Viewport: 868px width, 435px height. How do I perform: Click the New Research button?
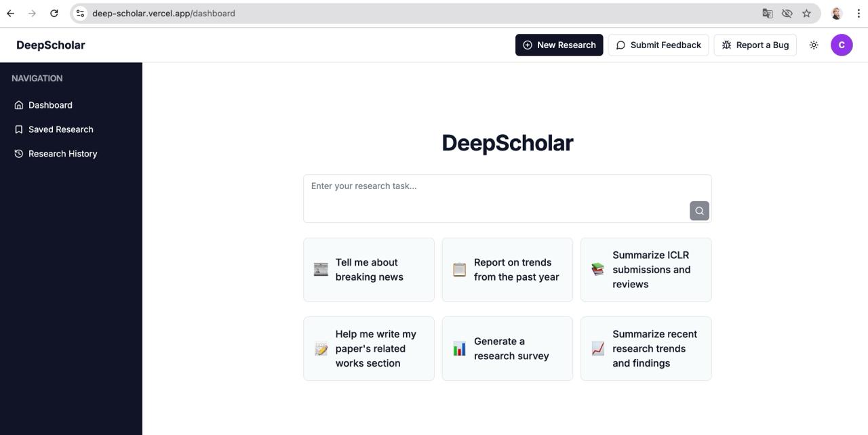[559, 45]
